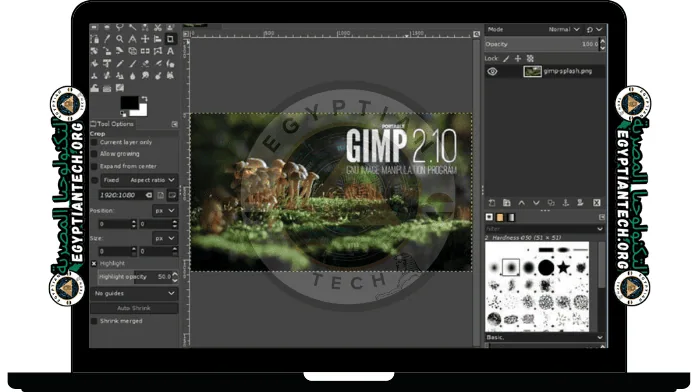Enable Current layer only checkbox

click(94, 142)
